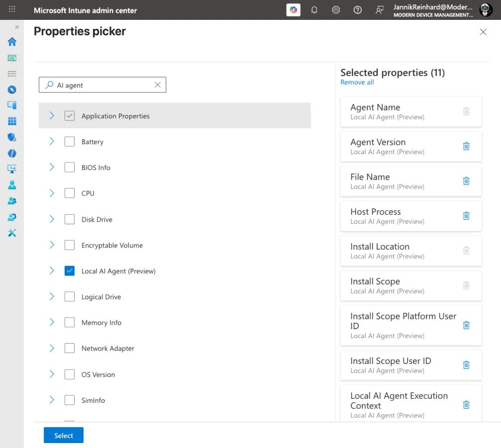The image size is (501, 448).
Task: Focus the AI agent search field
Action: tap(102, 85)
